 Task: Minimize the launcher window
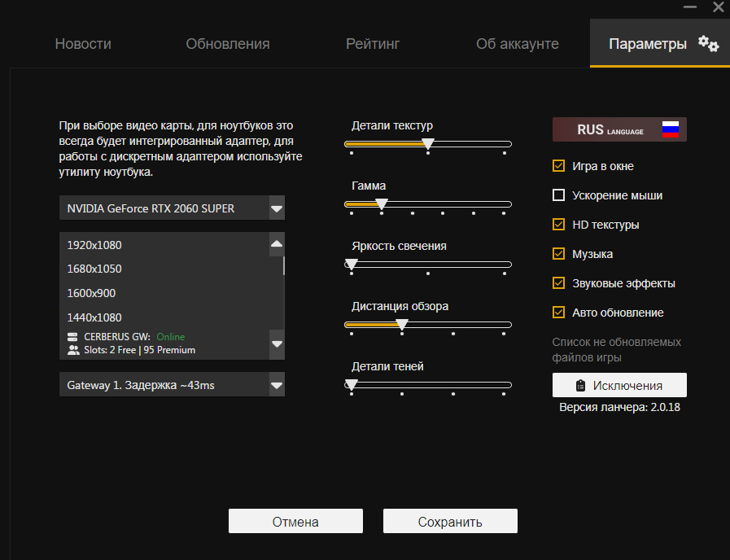pos(690,7)
